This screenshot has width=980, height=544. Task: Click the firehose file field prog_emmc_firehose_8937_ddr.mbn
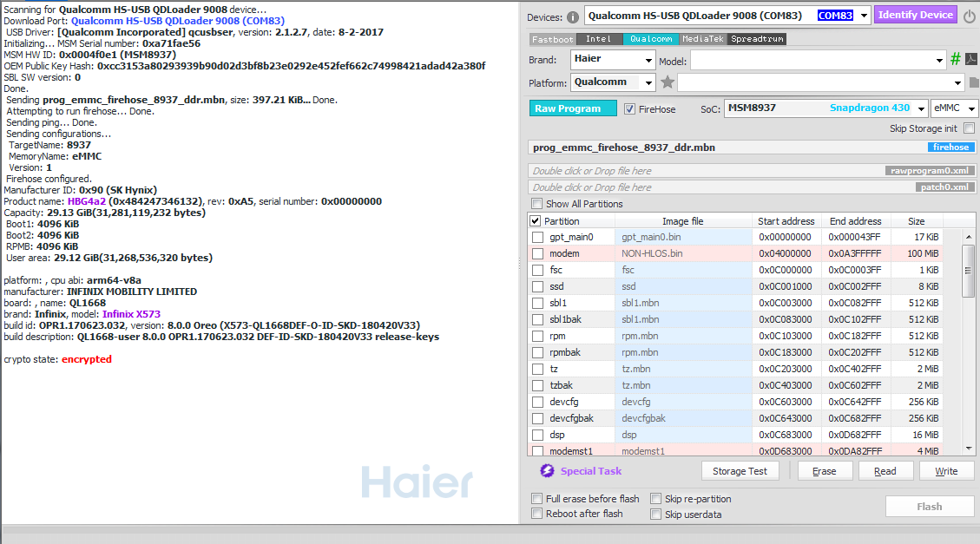click(x=752, y=147)
